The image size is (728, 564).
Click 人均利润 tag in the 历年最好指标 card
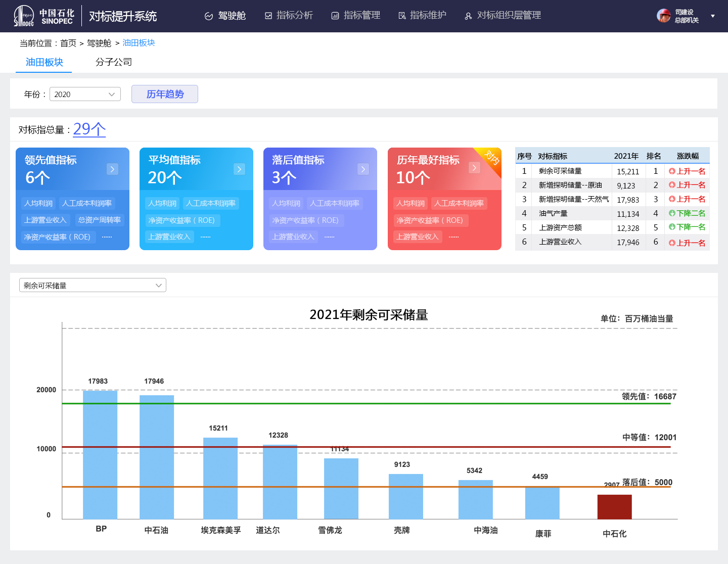[x=411, y=203]
